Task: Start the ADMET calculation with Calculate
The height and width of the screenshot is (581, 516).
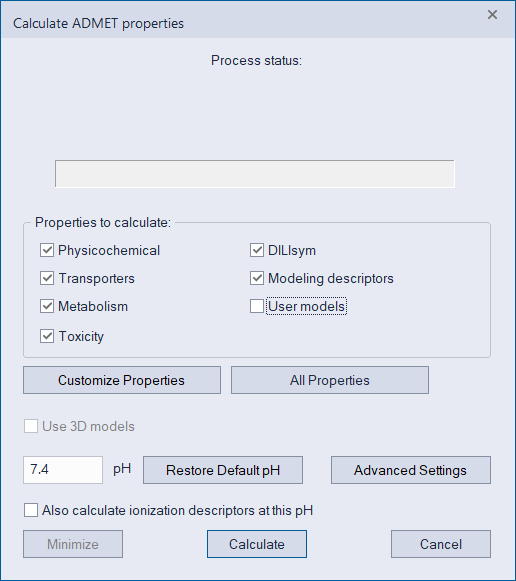Action: click(257, 544)
